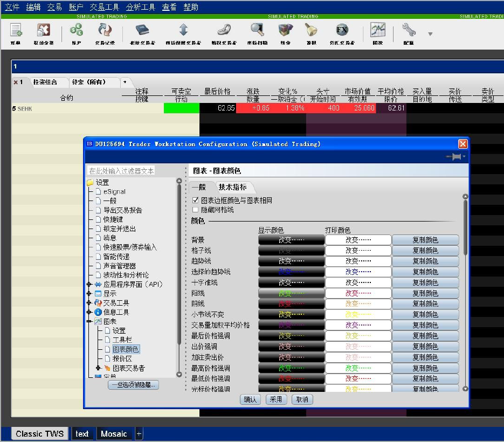This screenshot has width=504, height=442.
Task: Toggle 图表边框颜色与图表相同 checkbox
Action: 195,201
